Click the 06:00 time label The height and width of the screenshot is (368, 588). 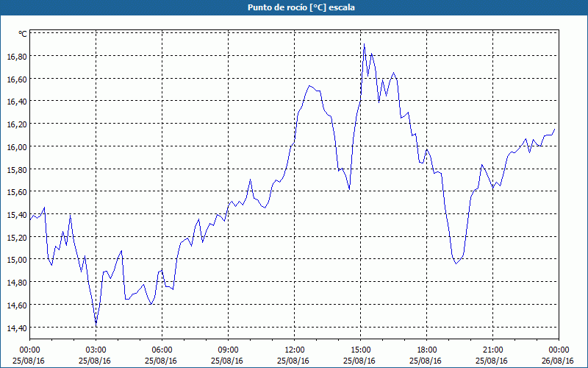[x=162, y=350]
